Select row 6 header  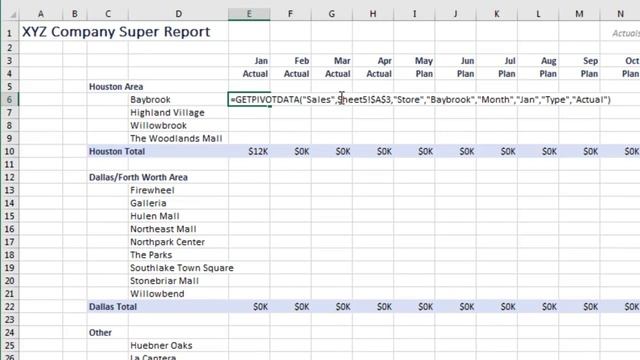coord(9,100)
